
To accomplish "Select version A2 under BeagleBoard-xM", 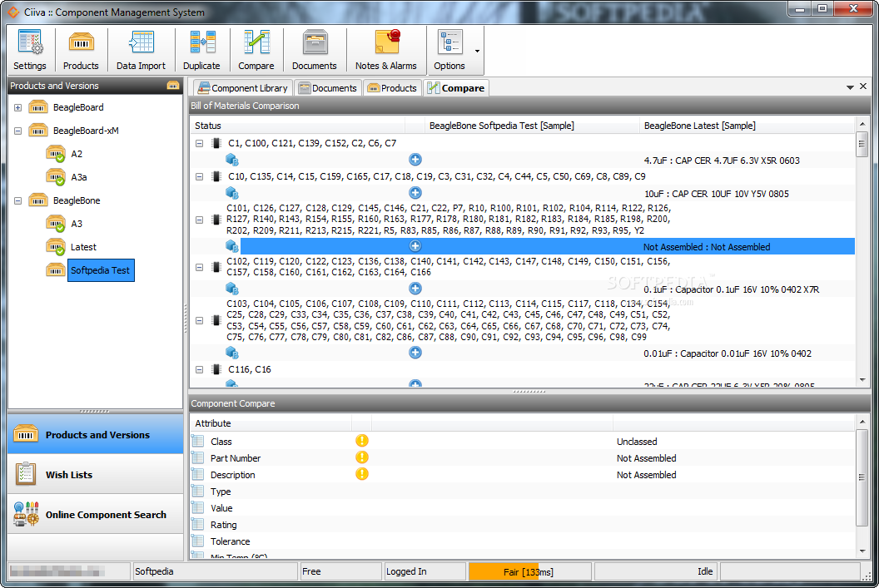I will click(77, 154).
